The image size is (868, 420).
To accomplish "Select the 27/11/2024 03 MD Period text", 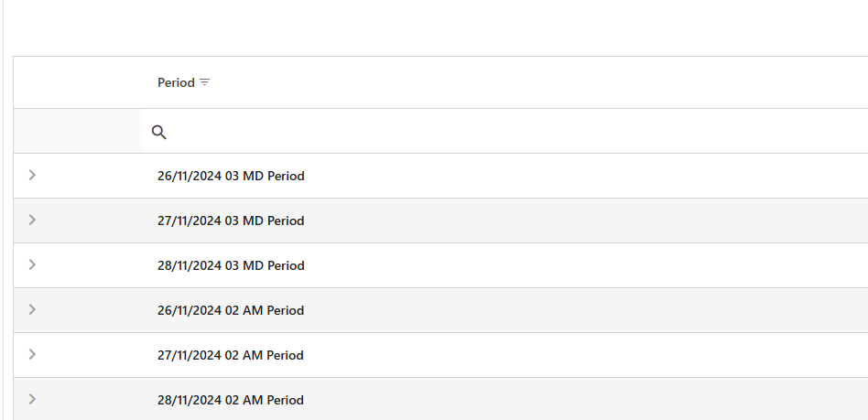I will coord(231,221).
